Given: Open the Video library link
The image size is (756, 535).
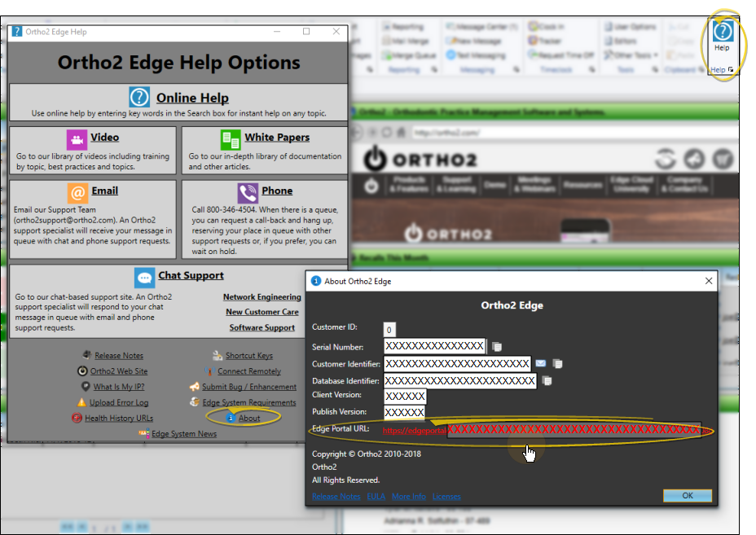Looking at the screenshot, I should click(104, 138).
